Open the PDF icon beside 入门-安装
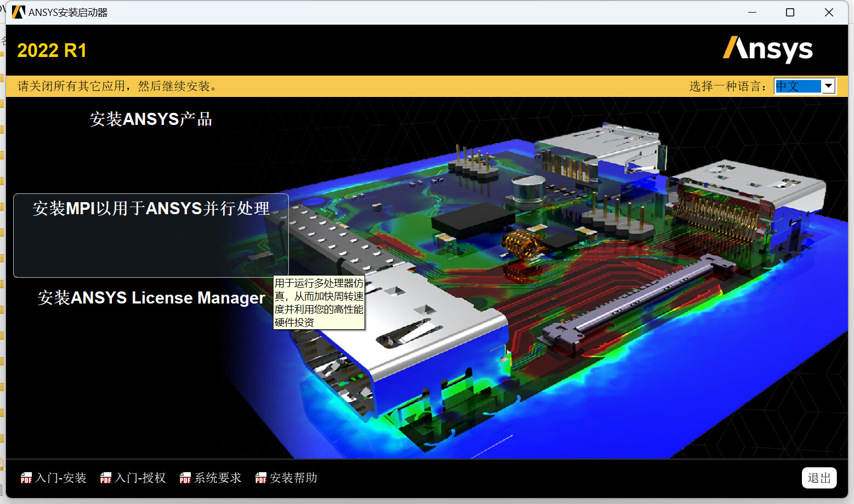The height and width of the screenshot is (504, 854). 26,478
